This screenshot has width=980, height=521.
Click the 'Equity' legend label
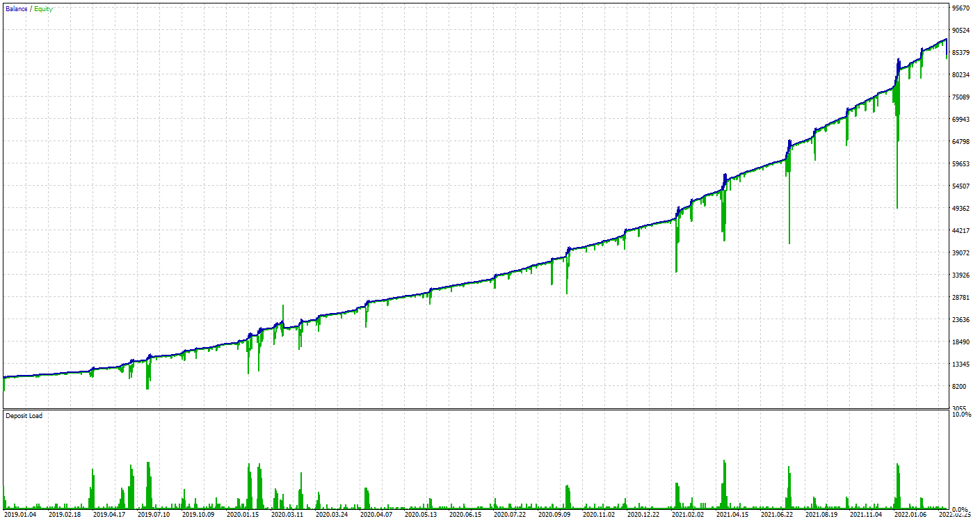coord(42,8)
